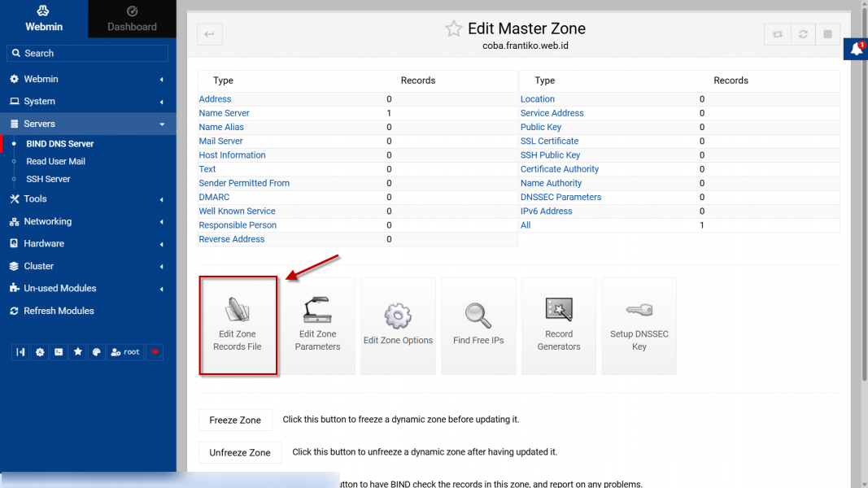Open the terminal icon in sidebar footer
The width and height of the screenshot is (868, 488).
tap(59, 352)
